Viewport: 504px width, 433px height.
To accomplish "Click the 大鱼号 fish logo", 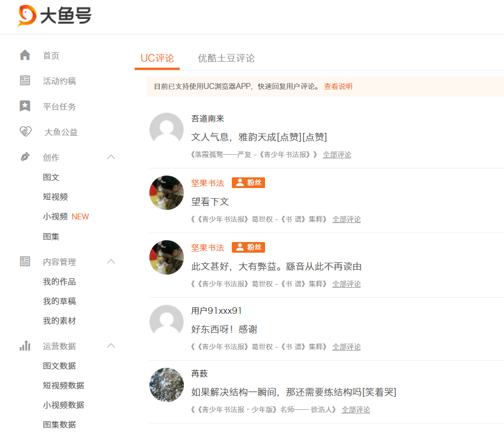I will 27,15.
